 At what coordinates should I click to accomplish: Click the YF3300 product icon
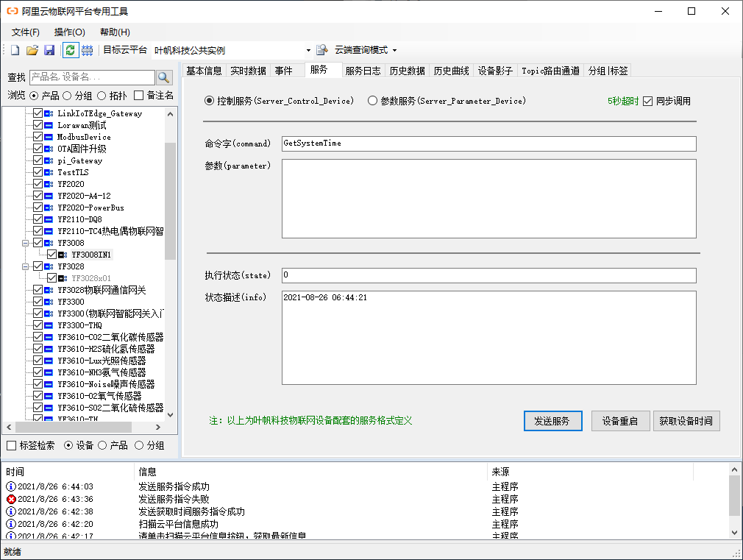49,302
